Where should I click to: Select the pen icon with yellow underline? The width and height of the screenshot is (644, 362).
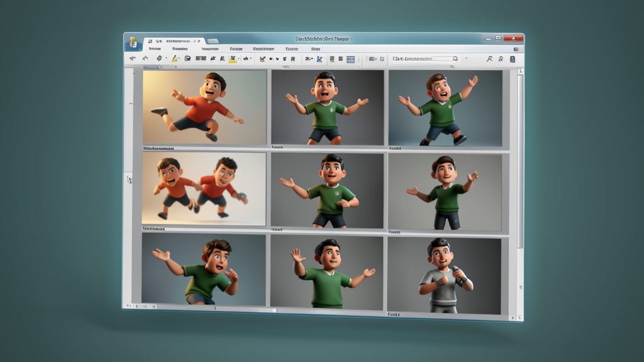(x=174, y=58)
